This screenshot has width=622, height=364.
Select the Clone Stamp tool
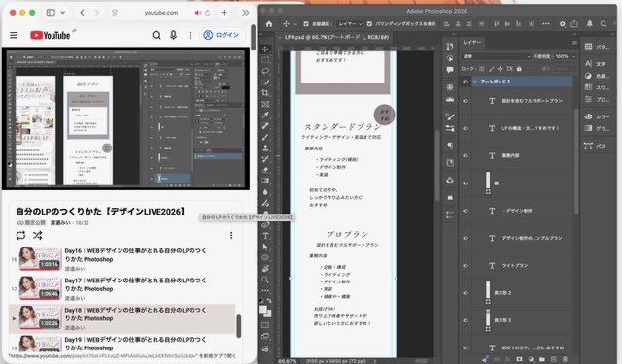(x=265, y=148)
